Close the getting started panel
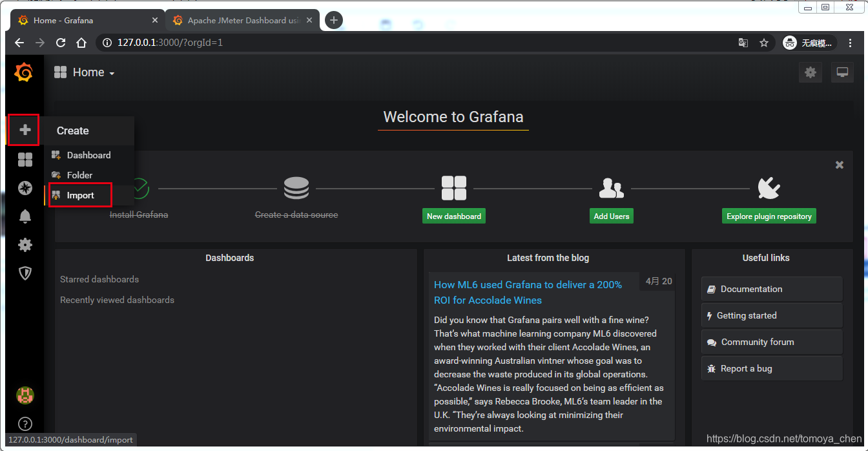The height and width of the screenshot is (451, 868). pos(840,165)
